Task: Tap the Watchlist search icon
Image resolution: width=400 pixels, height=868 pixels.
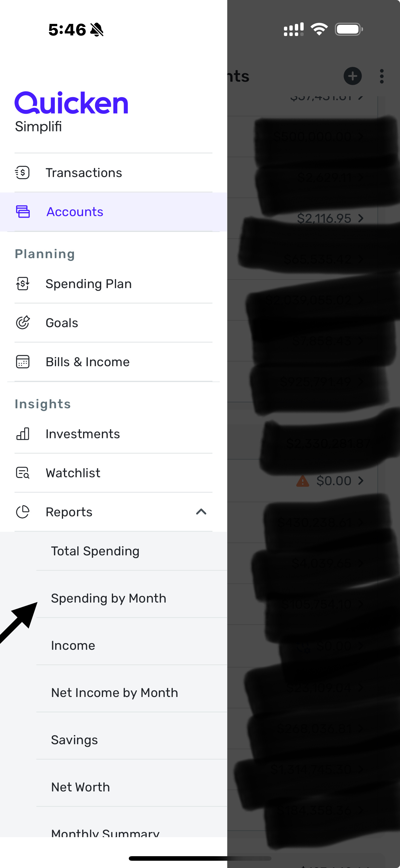Action: 23,473
